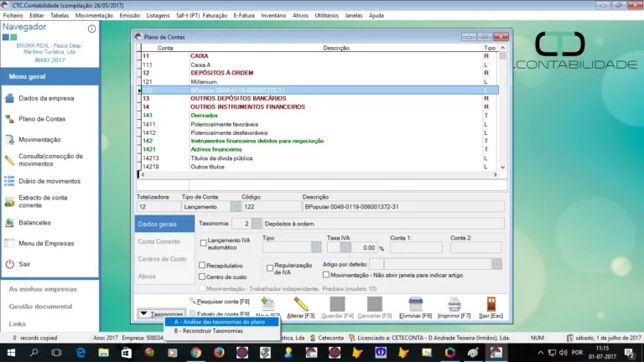644x362 pixels.
Task: Click the Windows Start button
Action: pyautogui.click(x=11, y=353)
